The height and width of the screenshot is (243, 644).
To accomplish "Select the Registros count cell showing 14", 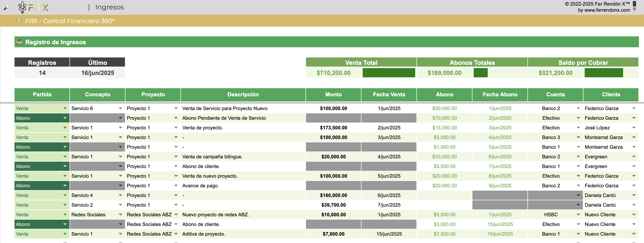I will point(42,73).
